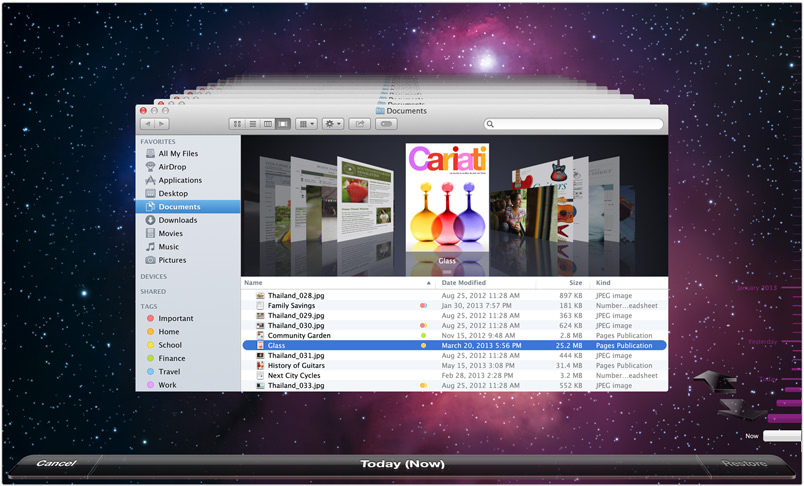Screen dimensions: 804x486
Task: Select Downloads in the Favorites sidebar
Action: click(177, 220)
